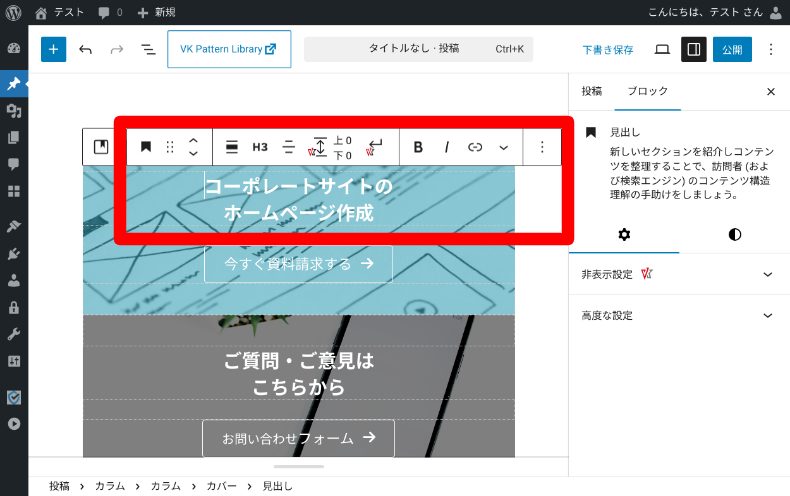Select 投稿 in the breadcrumb bar
This screenshot has width=790, height=496.
pyautogui.click(x=59, y=486)
